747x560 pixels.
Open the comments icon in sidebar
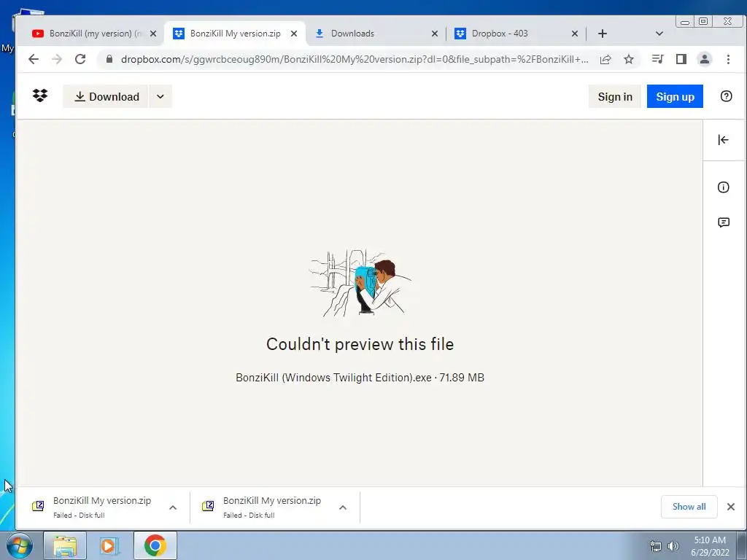pos(723,222)
